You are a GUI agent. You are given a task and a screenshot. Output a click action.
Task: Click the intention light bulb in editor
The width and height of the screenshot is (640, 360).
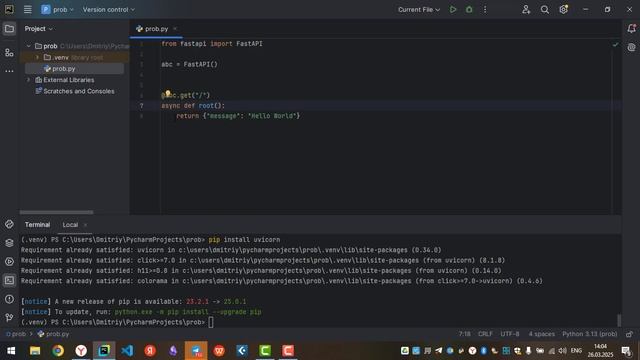[x=167, y=94]
